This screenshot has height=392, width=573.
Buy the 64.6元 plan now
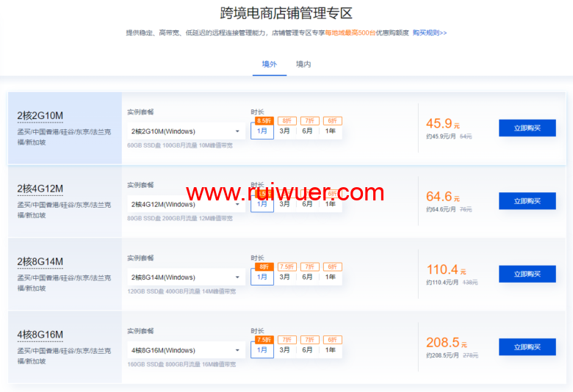pos(527,201)
